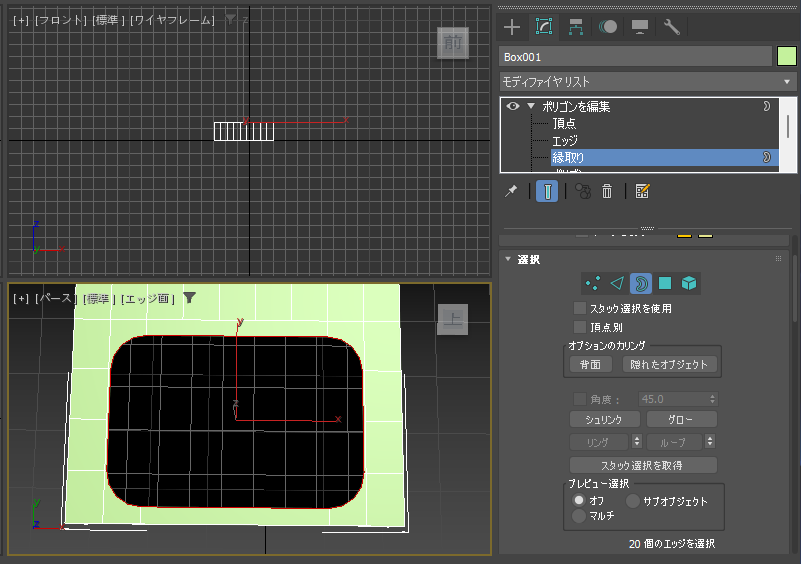Select Element sub-object cube icon
The image size is (801, 564).
(x=689, y=283)
